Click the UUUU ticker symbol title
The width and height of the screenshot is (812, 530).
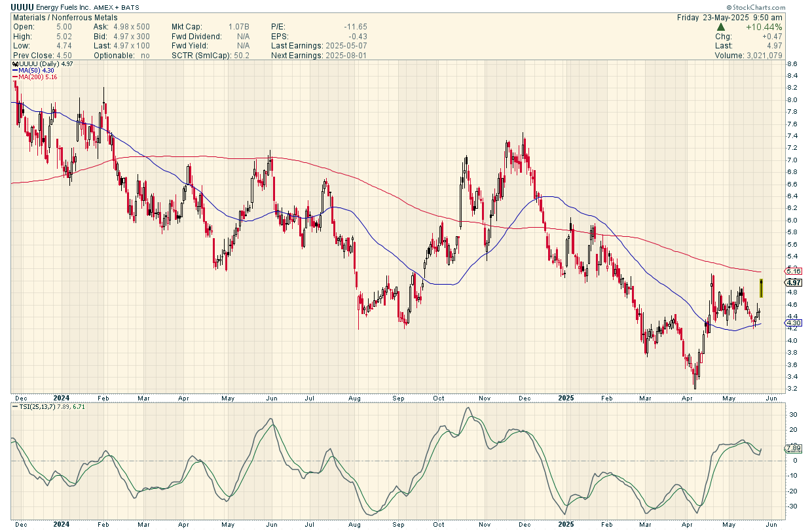point(22,7)
